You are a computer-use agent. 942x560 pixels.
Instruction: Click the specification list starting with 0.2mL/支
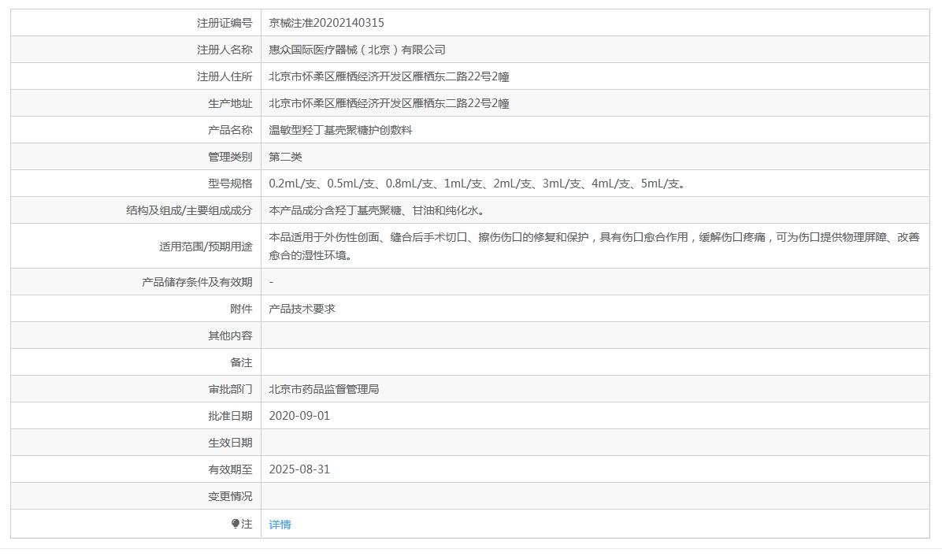point(477,184)
